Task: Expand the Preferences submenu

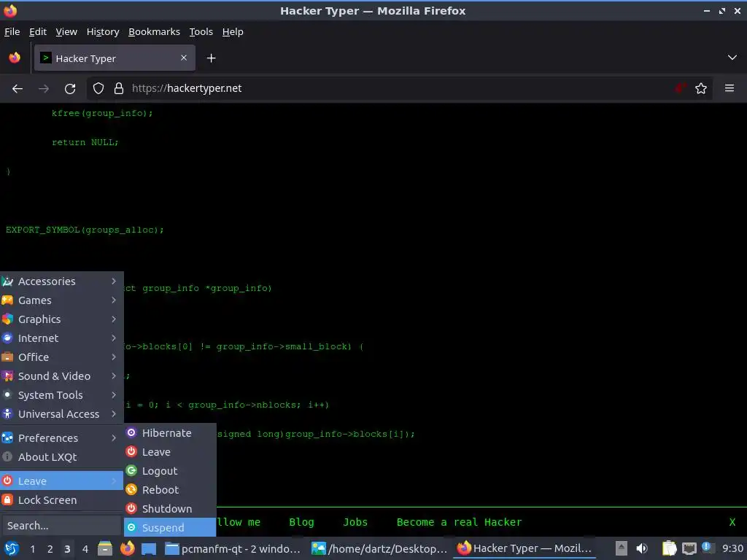Action: point(61,438)
